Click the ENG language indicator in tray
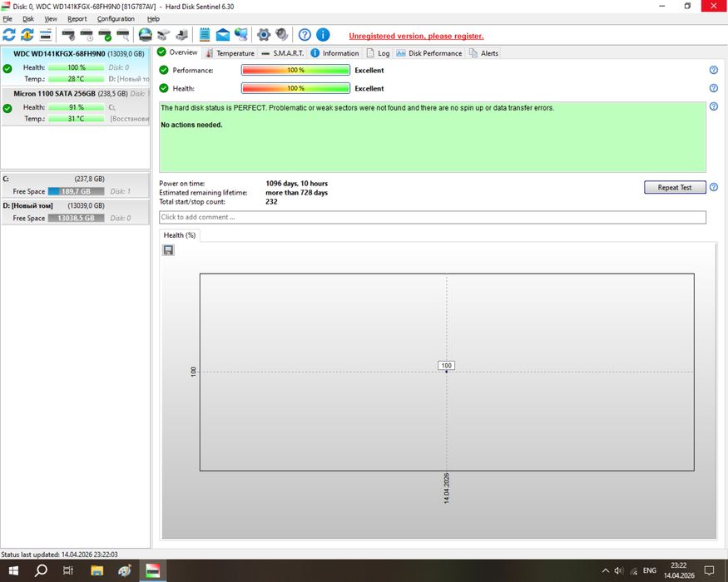The width and height of the screenshot is (728, 582). pos(650,570)
